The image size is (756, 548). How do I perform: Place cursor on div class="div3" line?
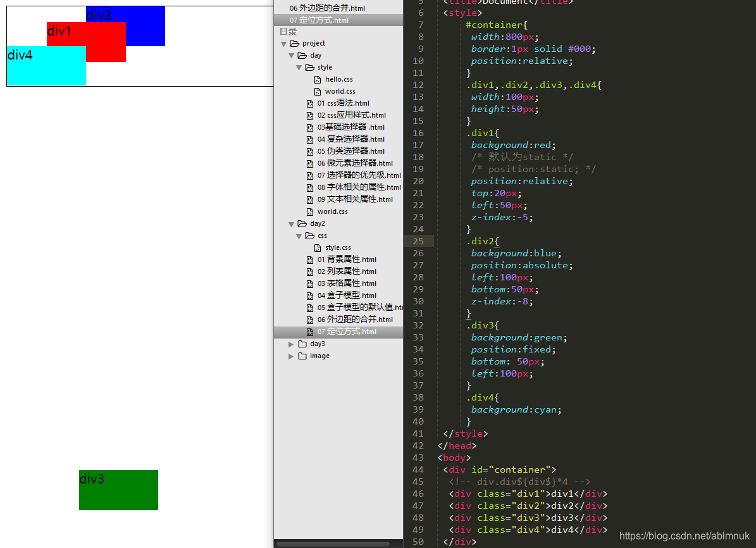pyautogui.click(x=528, y=518)
